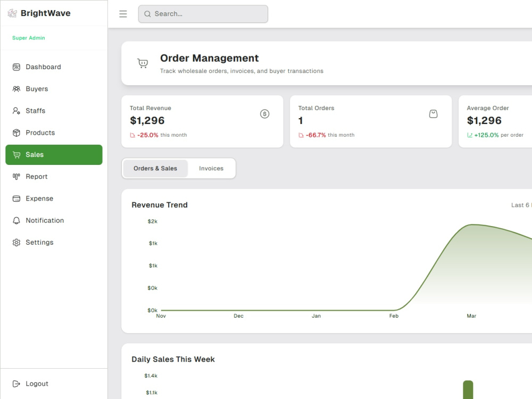Viewport: 532px width, 399px height.
Task: Click the Notification bell icon
Action: coord(16,221)
